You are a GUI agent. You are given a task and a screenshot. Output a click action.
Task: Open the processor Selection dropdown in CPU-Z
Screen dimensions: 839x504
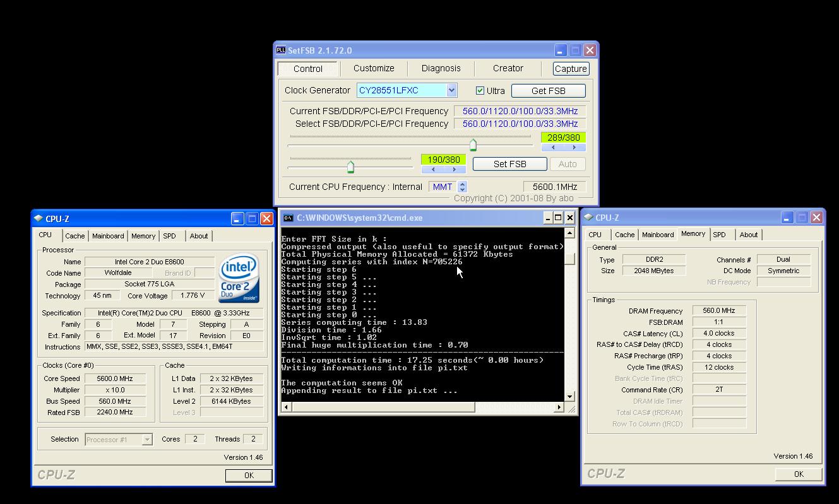147,440
